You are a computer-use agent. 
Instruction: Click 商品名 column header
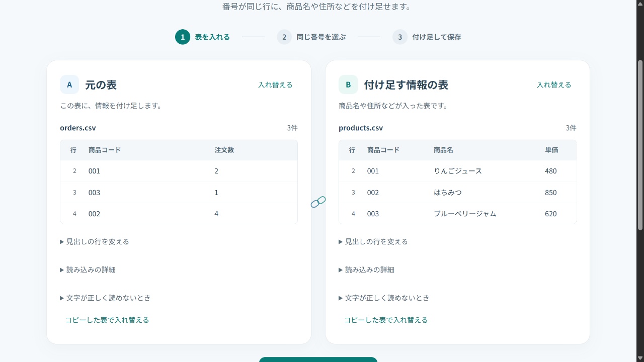pyautogui.click(x=444, y=150)
